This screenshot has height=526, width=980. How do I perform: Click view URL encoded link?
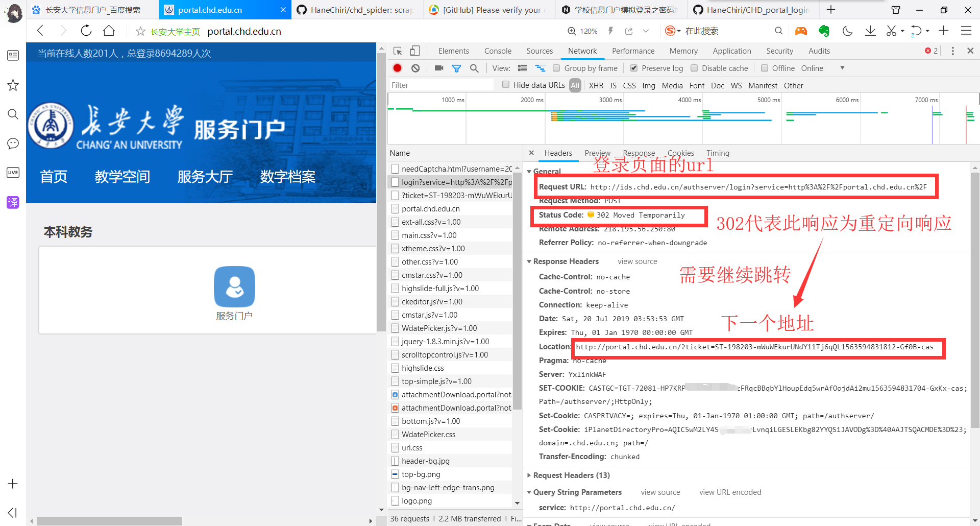(x=730, y=492)
